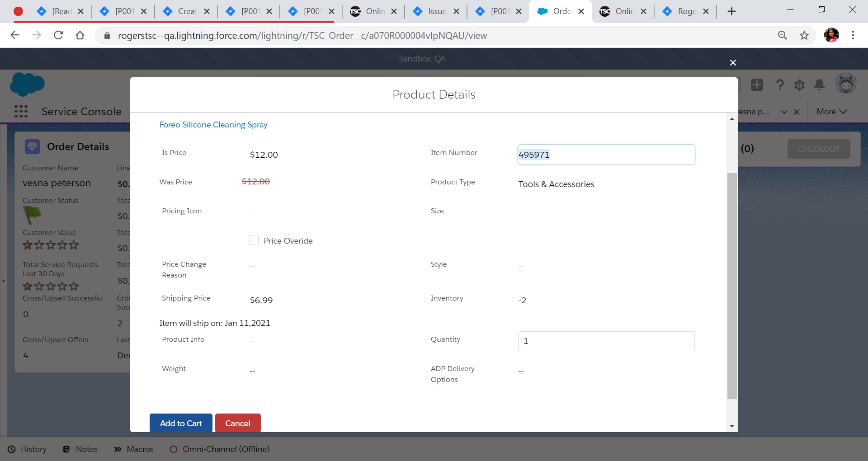
Task: Open the notifications bell
Action: pos(819,85)
